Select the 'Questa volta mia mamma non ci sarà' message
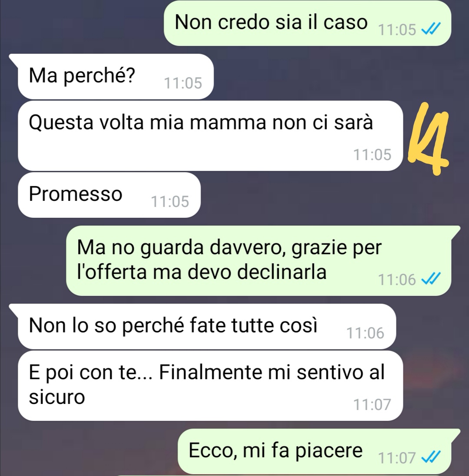The image size is (469, 476). coord(211,136)
